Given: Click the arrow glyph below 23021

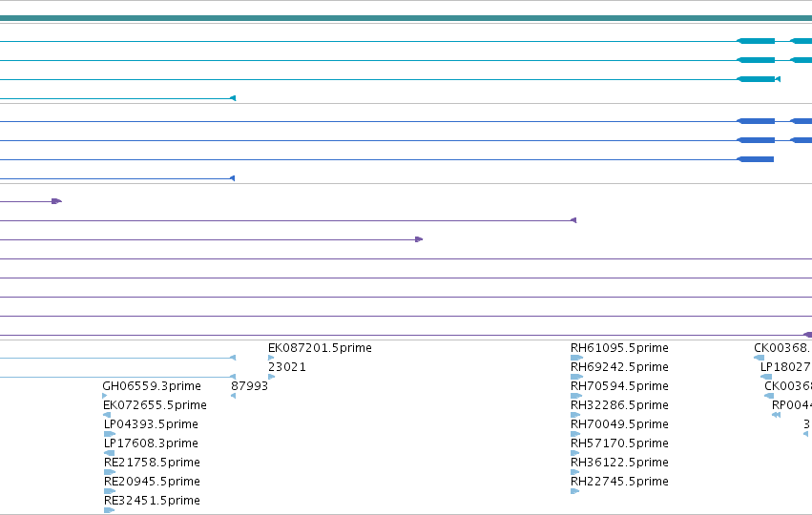Looking at the screenshot, I should click(271, 377).
